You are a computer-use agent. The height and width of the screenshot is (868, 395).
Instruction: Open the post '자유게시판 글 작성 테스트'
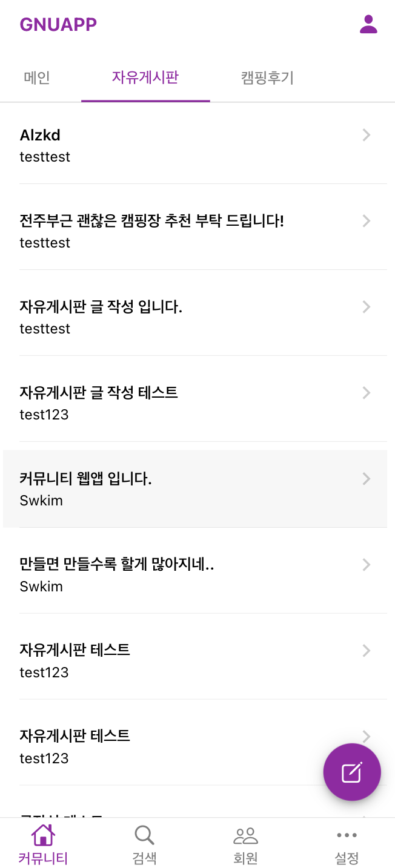pyautogui.click(x=99, y=393)
